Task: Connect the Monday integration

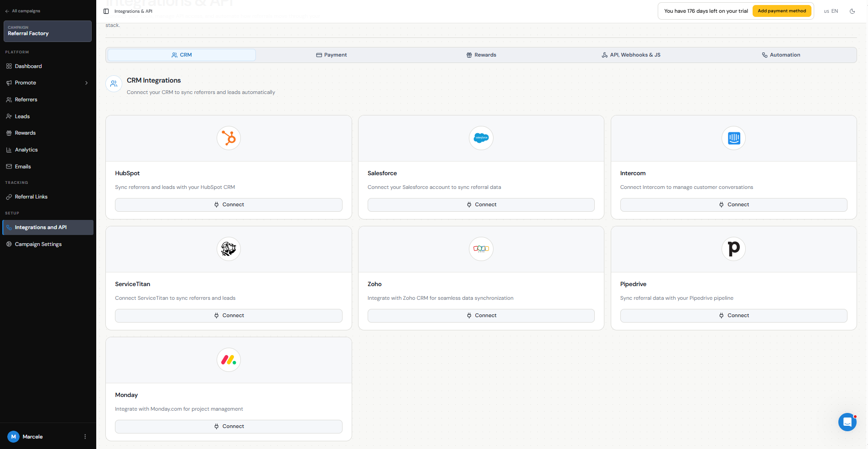Action: click(229, 427)
